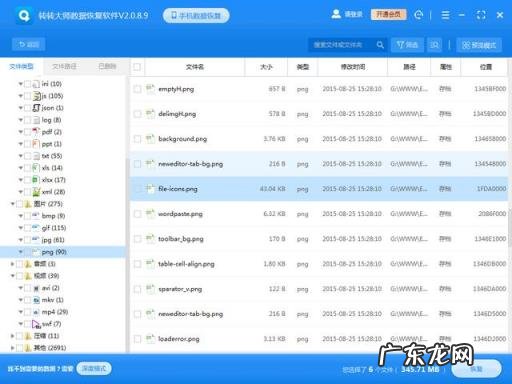Screen dimensions: 512x384
Task: Tick the jpg (61) checkbox in tree
Action: [28, 240]
